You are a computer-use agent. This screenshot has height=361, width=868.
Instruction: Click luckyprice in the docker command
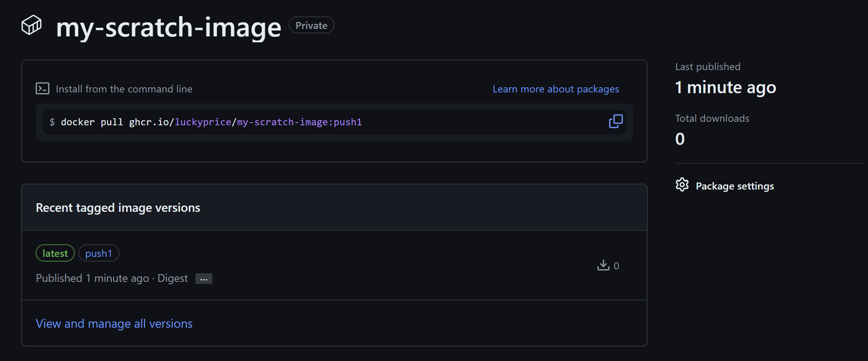coord(203,122)
